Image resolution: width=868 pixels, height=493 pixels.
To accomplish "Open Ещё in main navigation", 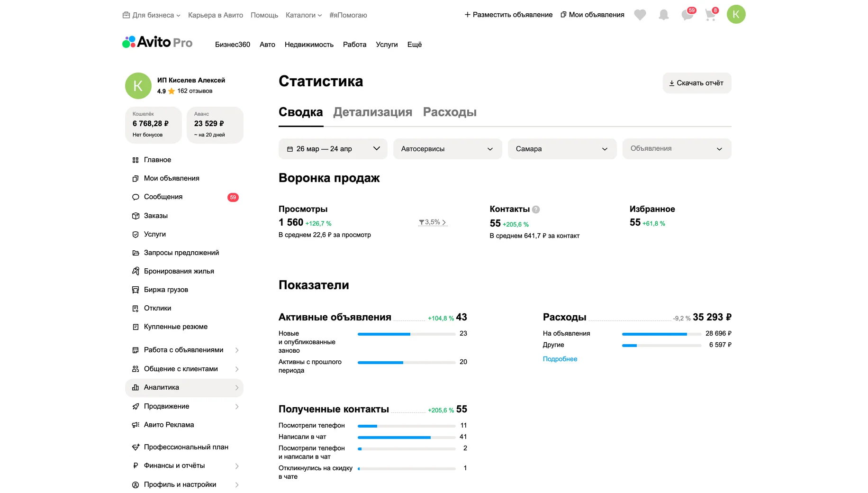I will click(415, 45).
